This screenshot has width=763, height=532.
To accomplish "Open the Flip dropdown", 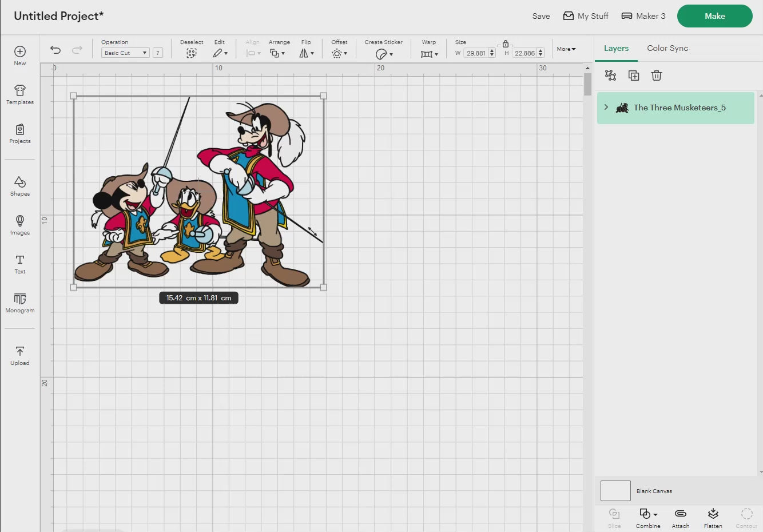I will (x=307, y=53).
